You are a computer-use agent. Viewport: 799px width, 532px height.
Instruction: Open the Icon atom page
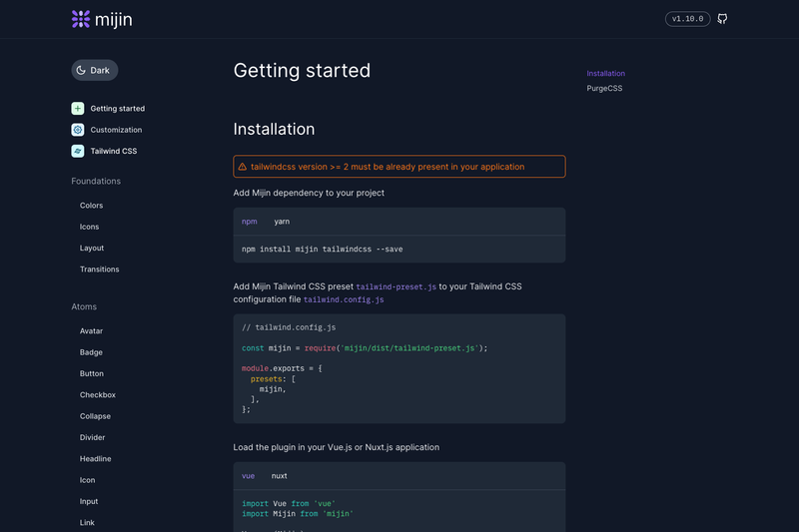tap(87, 480)
